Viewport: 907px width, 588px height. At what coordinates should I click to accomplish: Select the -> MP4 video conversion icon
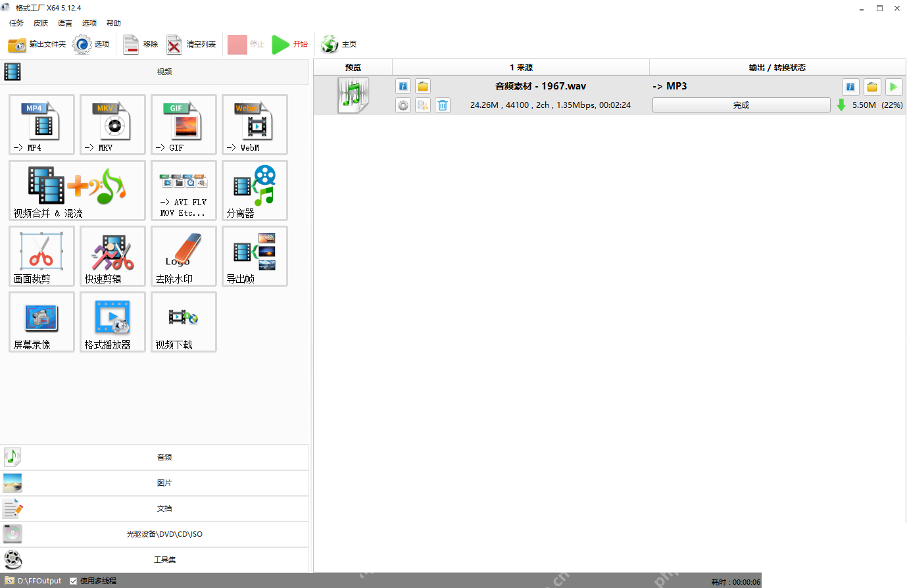pos(41,125)
